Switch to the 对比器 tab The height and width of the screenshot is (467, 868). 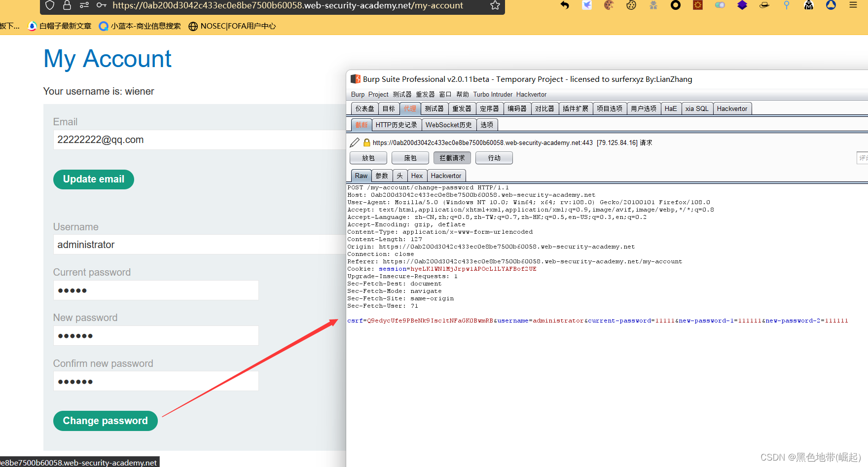(x=545, y=108)
